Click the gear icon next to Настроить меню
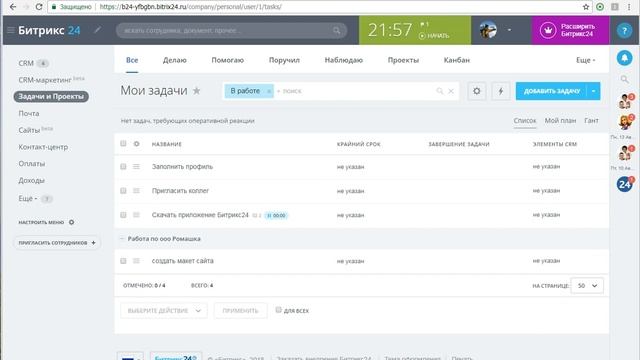The image size is (640, 360). (71, 222)
